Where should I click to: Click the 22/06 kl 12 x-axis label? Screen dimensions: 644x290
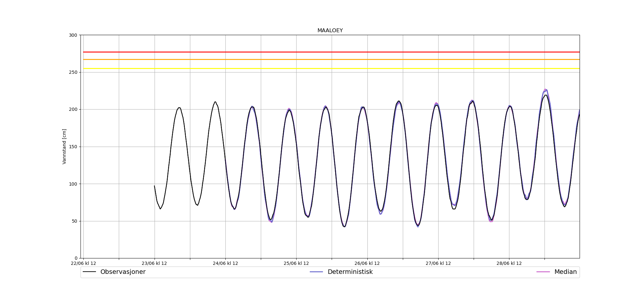point(83,263)
